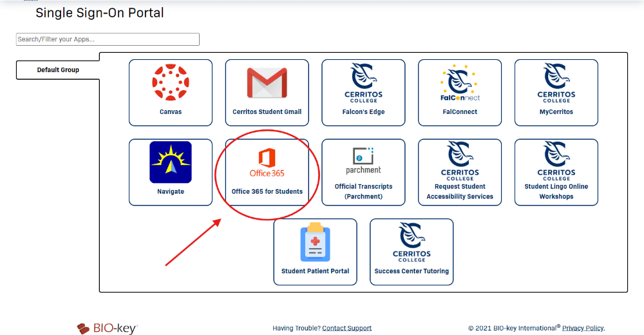644x335 pixels.
Task: Click the Navigate label text
Action: 171,191
